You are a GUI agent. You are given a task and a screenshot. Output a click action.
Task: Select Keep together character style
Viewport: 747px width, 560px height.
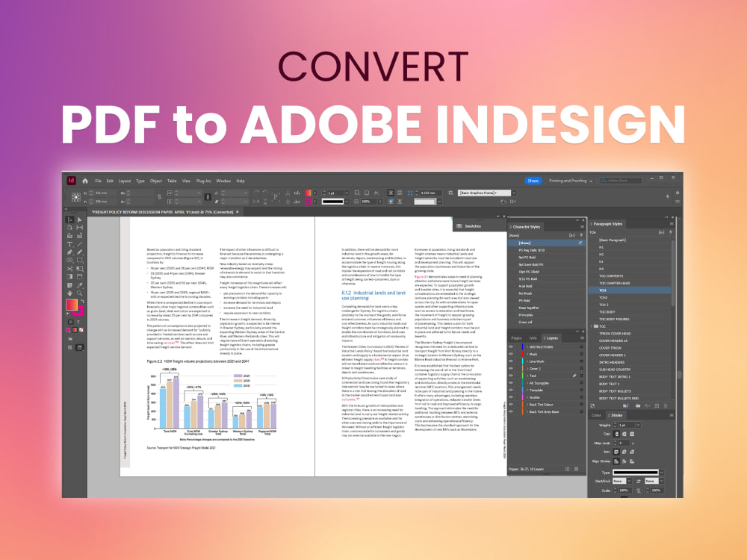pyautogui.click(x=529, y=308)
